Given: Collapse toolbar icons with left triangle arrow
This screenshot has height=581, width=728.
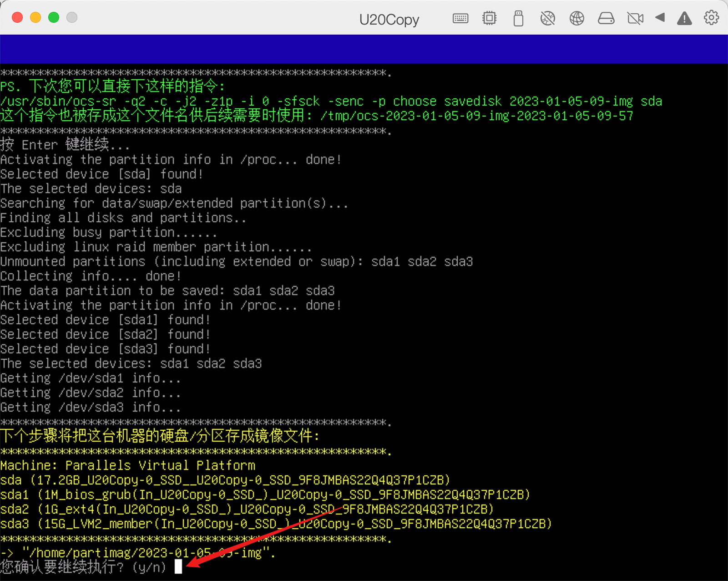Looking at the screenshot, I should point(660,18).
